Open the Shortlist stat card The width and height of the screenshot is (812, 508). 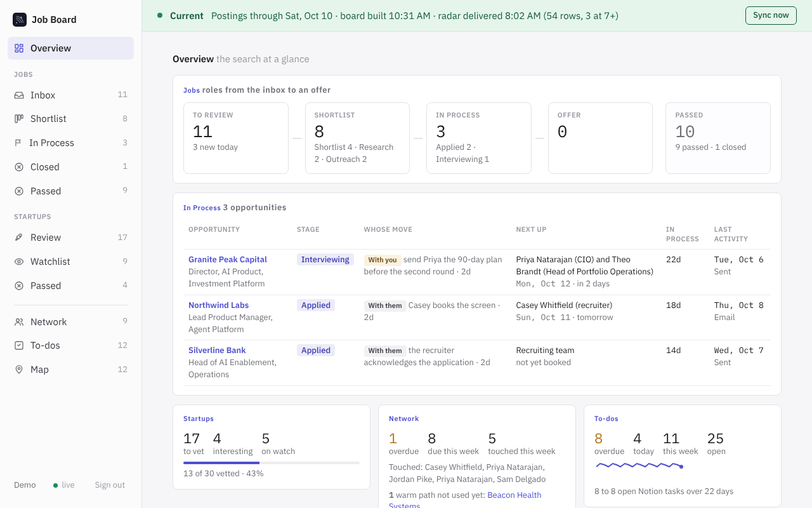357,138
